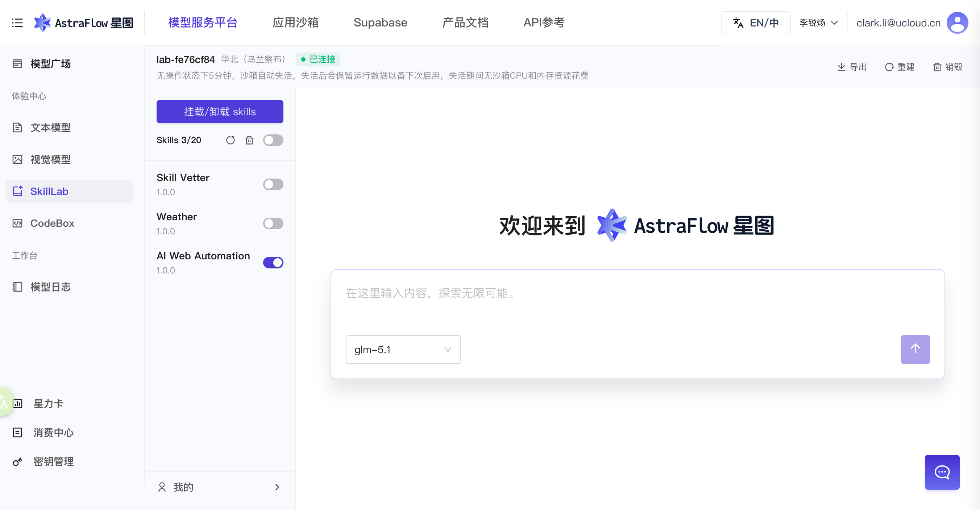Open the glm-5.1 model dropdown
Viewport: 980px width, 510px height.
point(403,350)
